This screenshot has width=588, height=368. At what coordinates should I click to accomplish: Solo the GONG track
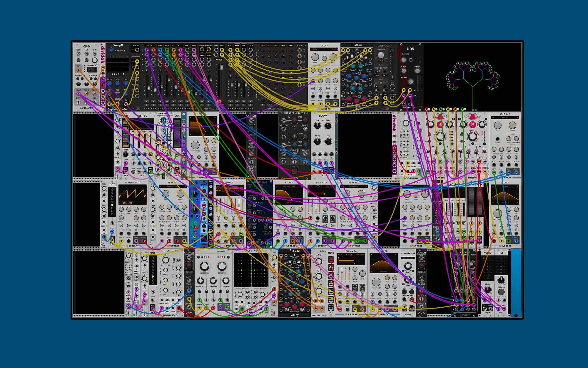(x=160, y=105)
